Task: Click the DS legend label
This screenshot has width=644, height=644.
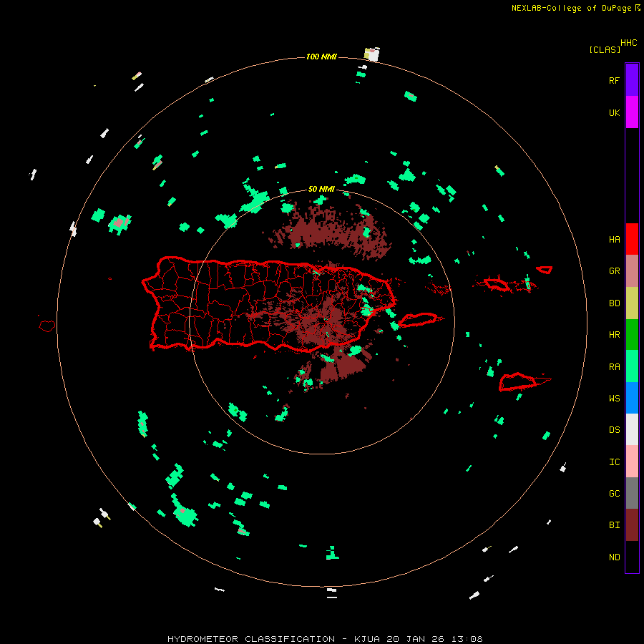Action: [615, 429]
